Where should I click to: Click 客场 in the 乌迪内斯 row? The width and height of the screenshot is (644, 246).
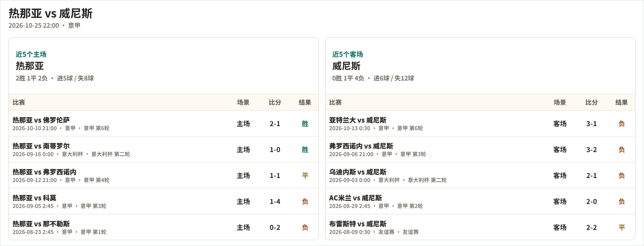[560, 175]
